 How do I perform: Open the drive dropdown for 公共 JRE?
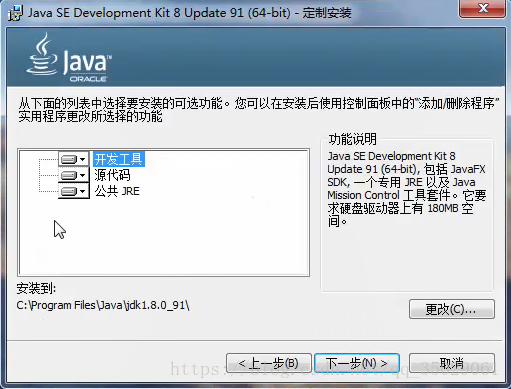[74, 191]
